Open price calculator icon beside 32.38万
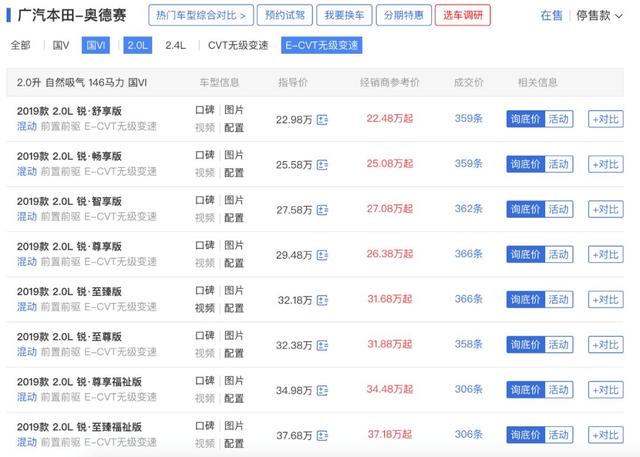640x457 pixels. [322, 346]
